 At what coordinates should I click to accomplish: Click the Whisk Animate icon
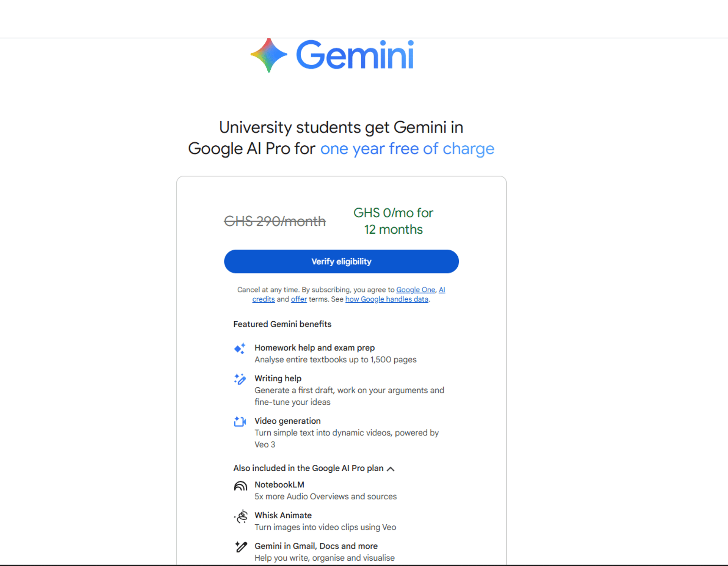(241, 516)
